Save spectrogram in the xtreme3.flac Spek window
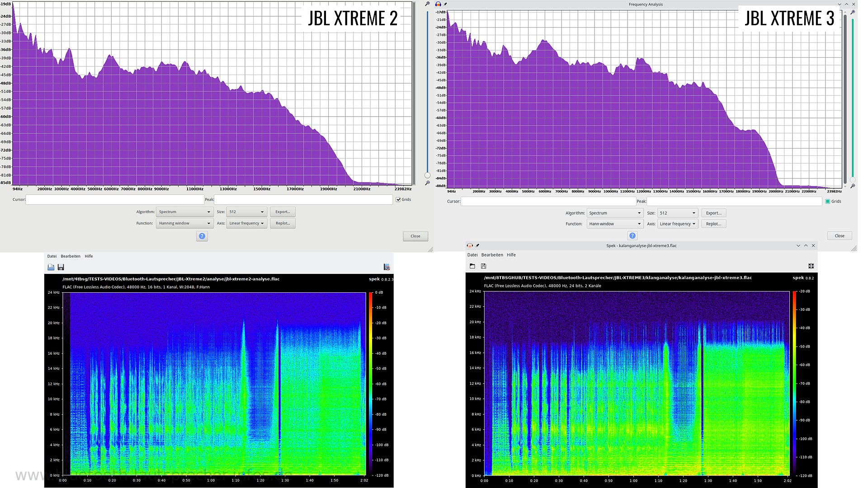 pos(484,266)
